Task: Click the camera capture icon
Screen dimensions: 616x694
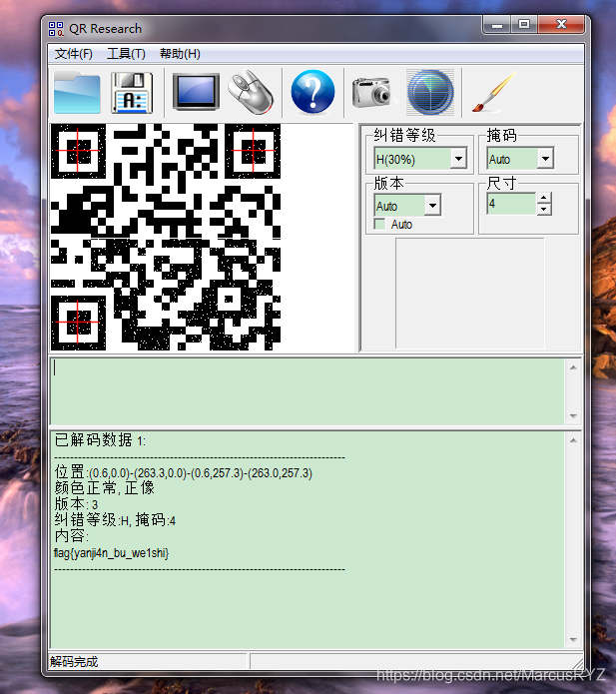Action: click(x=371, y=92)
